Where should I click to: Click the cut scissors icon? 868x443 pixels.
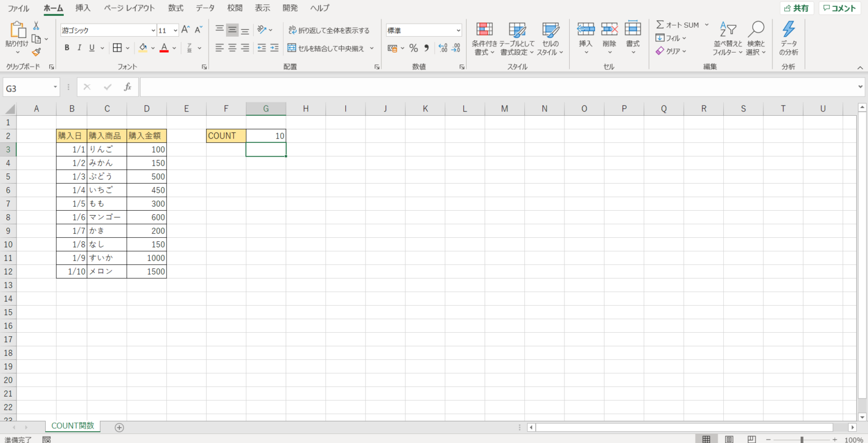click(36, 26)
